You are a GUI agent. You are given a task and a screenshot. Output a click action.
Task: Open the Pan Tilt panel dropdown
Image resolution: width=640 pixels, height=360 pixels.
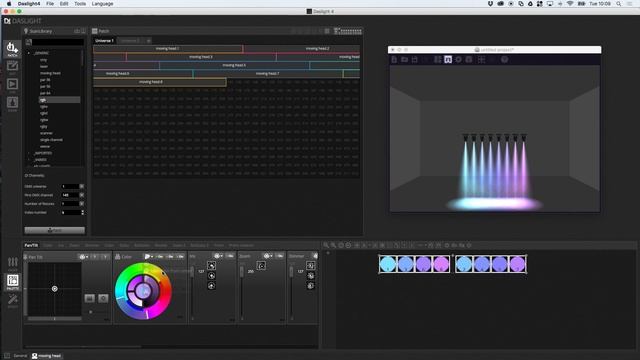[x=84, y=257]
